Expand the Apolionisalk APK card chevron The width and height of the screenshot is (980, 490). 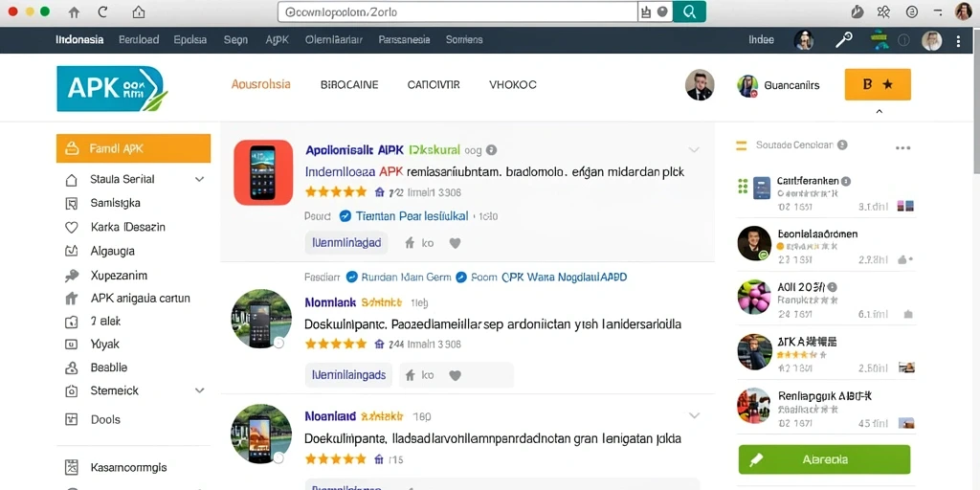[x=694, y=150]
